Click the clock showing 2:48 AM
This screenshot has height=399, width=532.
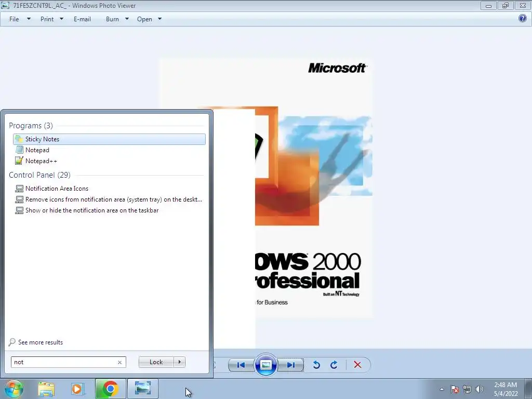click(506, 389)
